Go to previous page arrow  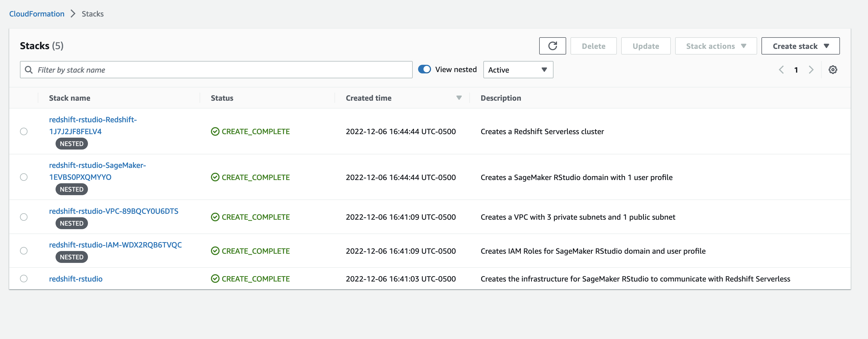tap(781, 70)
